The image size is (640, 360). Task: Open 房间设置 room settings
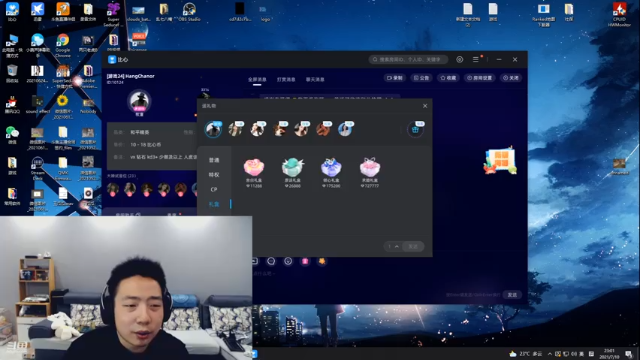pos(480,78)
